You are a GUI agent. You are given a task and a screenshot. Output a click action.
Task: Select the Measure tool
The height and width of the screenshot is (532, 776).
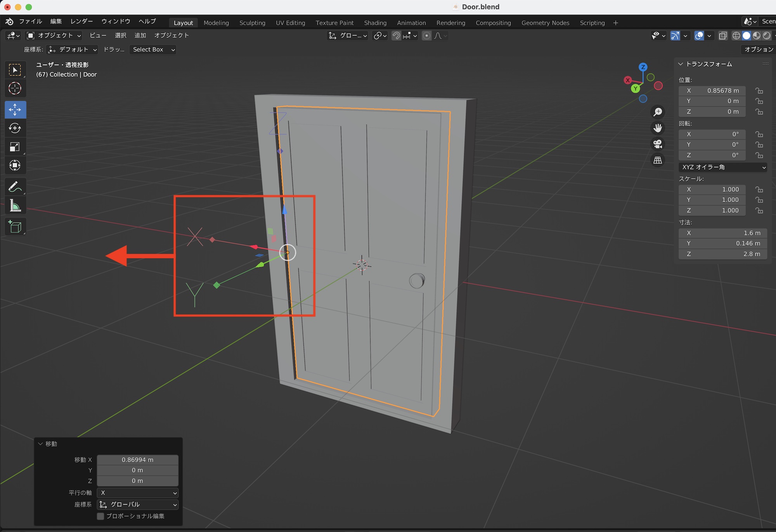point(15,206)
